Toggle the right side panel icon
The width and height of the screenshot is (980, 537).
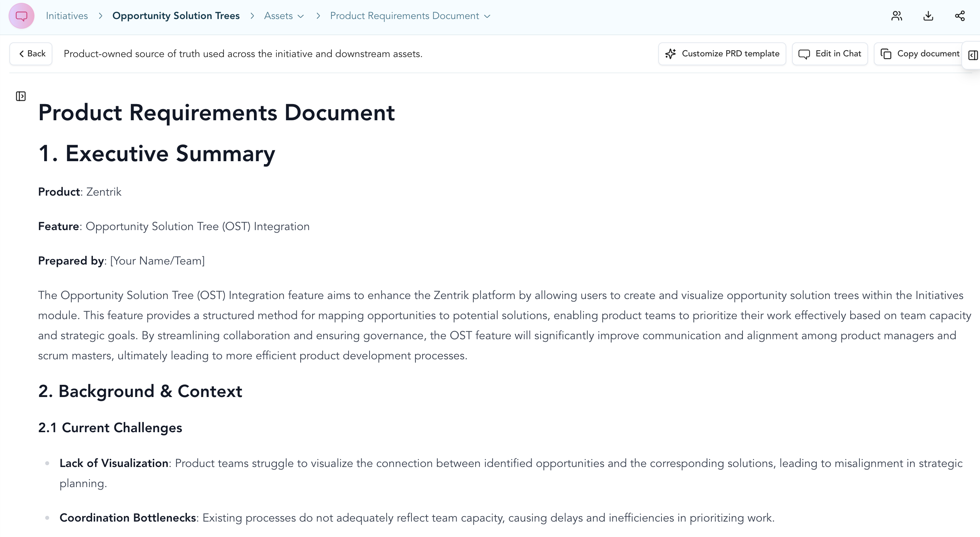point(973,55)
